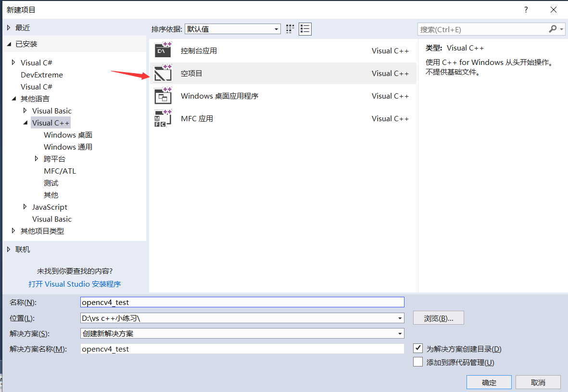Open the 位置 location dropdown arrow
This screenshot has height=392, width=568.
[400, 318]
